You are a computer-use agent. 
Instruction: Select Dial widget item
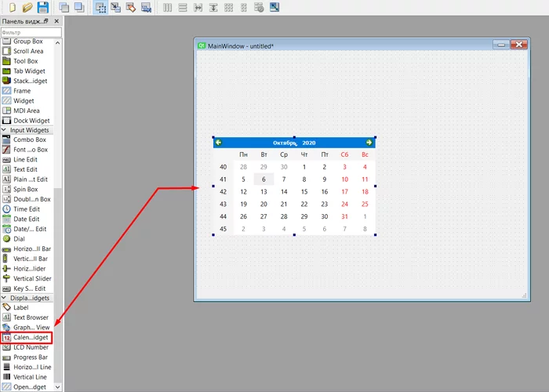pyautogui.click(x=27, y=238)
